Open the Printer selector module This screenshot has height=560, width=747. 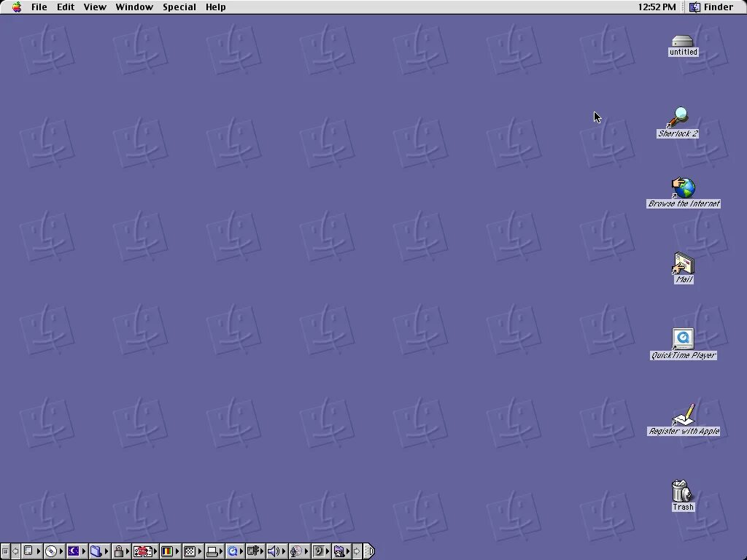click(x=214, y=551)
